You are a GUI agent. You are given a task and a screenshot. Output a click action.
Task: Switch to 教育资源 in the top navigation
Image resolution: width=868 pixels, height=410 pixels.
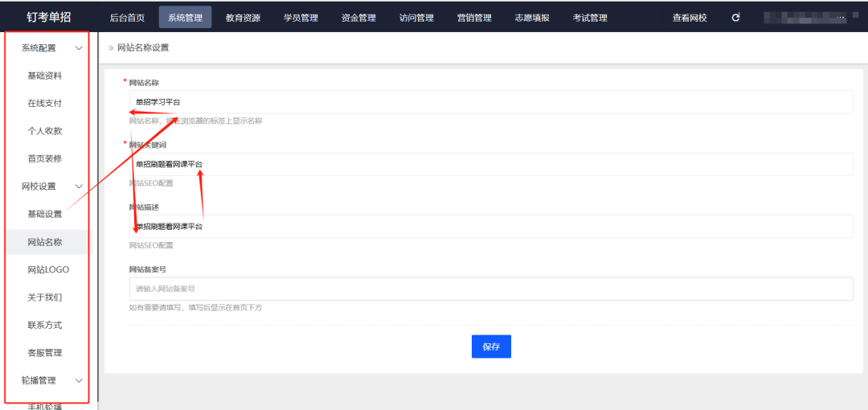(243, 18)
